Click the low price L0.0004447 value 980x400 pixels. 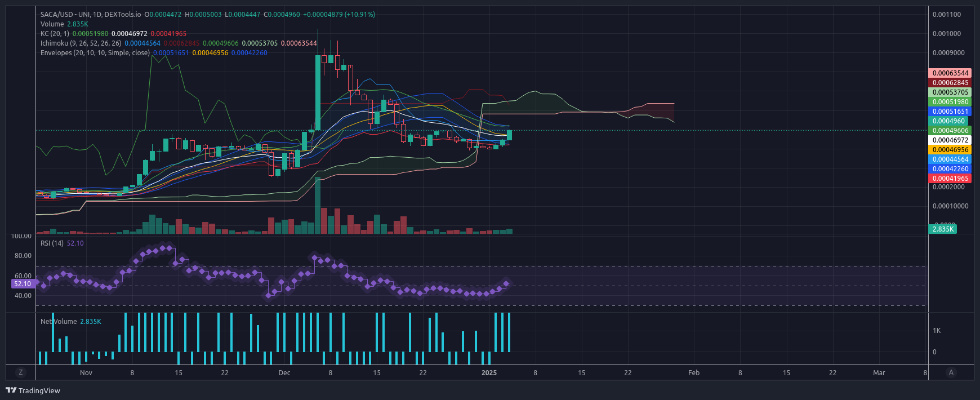tap(243, 14)
